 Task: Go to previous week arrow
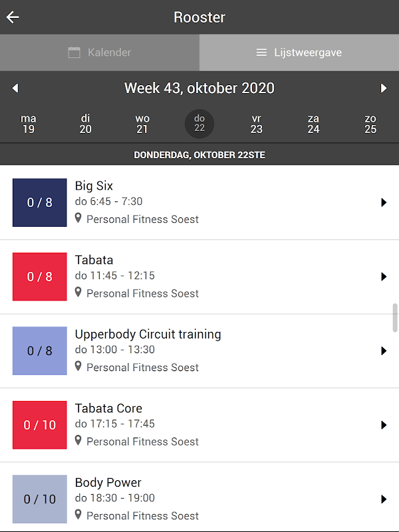click(15, 88)
